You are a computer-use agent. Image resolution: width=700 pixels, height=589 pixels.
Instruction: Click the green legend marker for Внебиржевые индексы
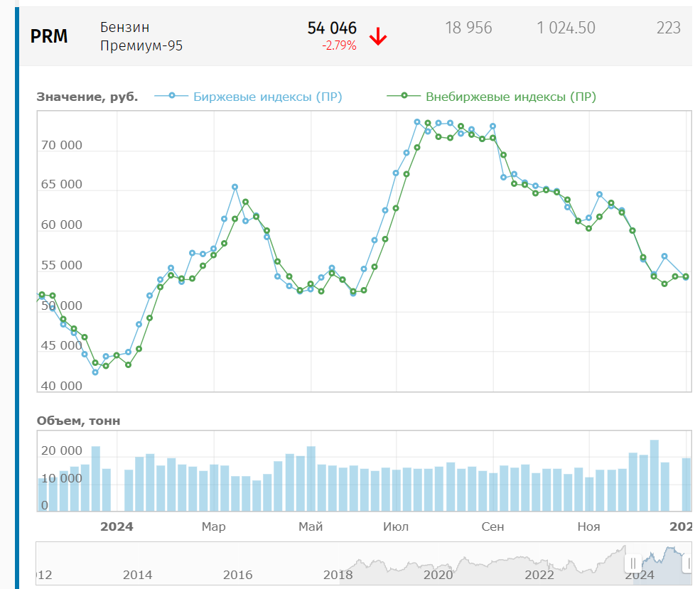[x=404, y=97]
